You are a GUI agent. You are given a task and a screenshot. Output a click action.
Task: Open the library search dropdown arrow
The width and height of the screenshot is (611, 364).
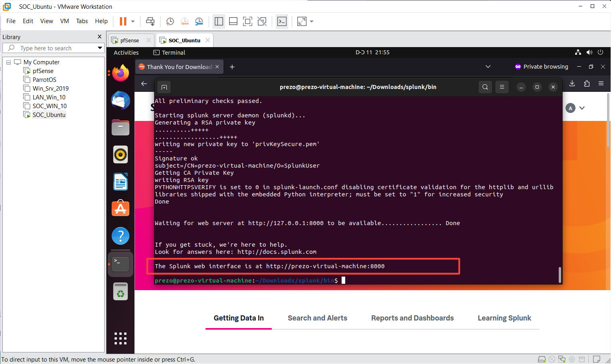click(x=100, y=48)
